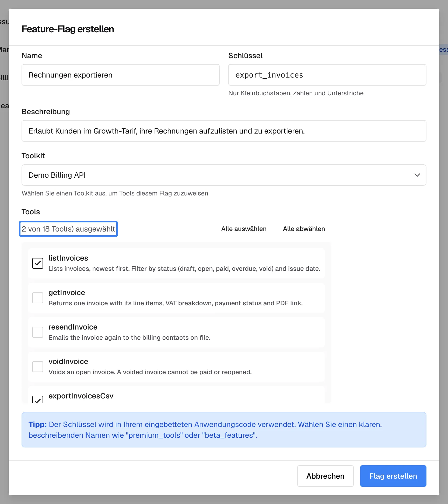Click 'Nur Kleinbuchstaben, Zahlen und Unterstriche' hint

pyautogui.click(x=296, y=93)
